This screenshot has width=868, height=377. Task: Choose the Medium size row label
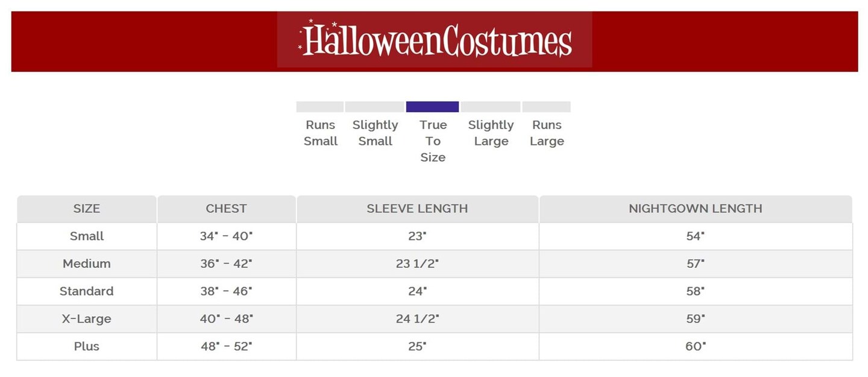[87, 264]
